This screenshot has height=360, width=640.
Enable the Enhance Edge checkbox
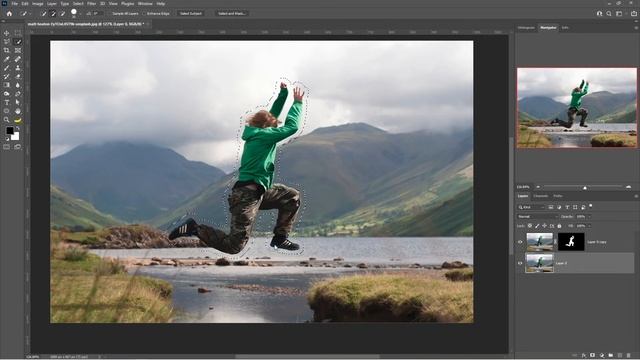point(144,13)
